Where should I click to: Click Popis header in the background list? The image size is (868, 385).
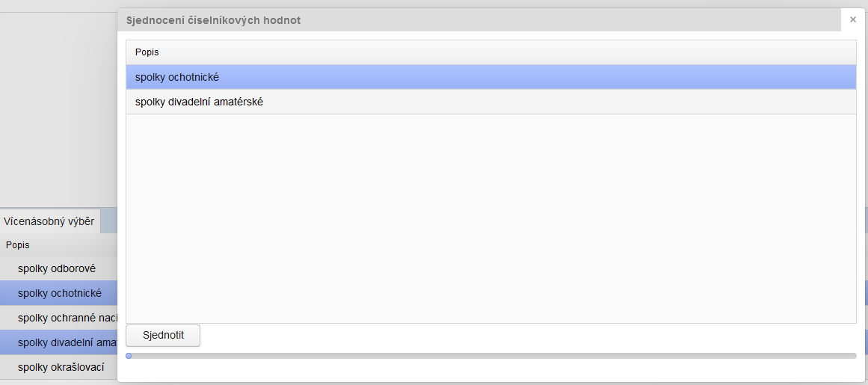(18, 244)
